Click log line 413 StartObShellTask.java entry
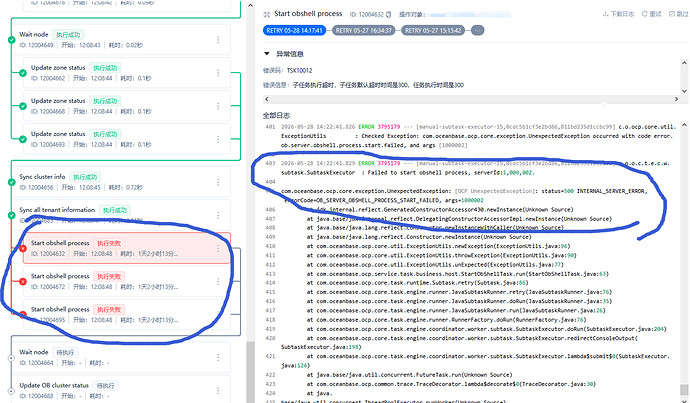The height and width of the screenshot is (403, 690). tap(458, 274)
